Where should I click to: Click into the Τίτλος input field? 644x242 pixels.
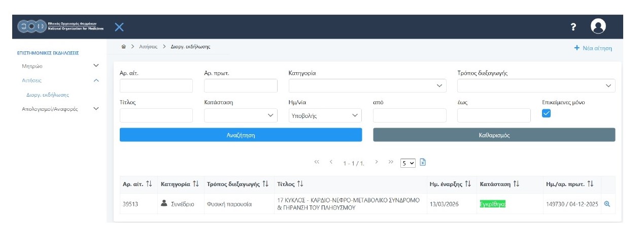tap(156, 115)
